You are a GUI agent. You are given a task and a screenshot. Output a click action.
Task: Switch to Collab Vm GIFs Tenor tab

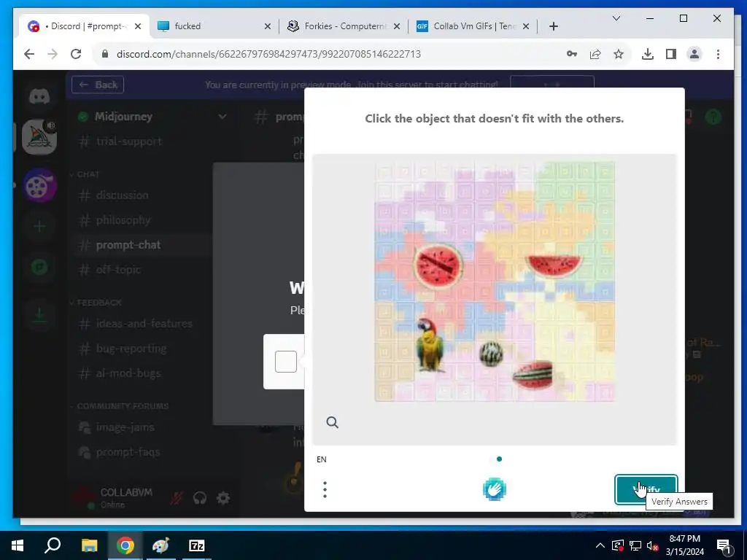coord(472,26)
